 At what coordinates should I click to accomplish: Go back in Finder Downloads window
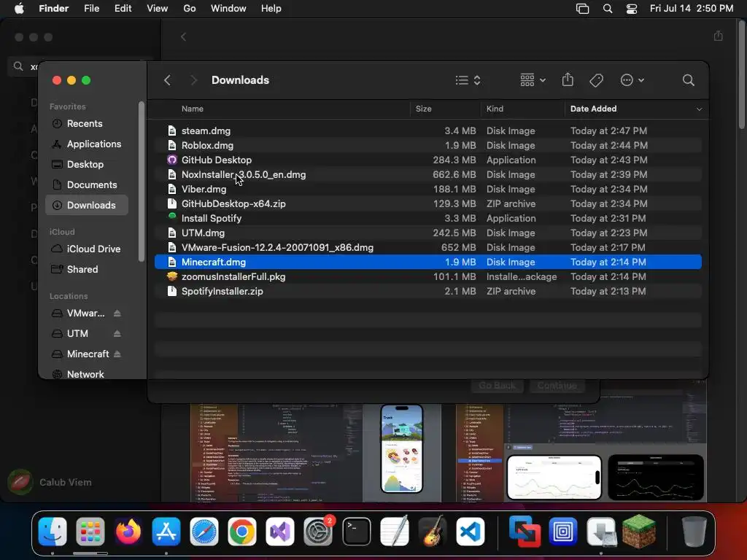[x=167, y=80]
